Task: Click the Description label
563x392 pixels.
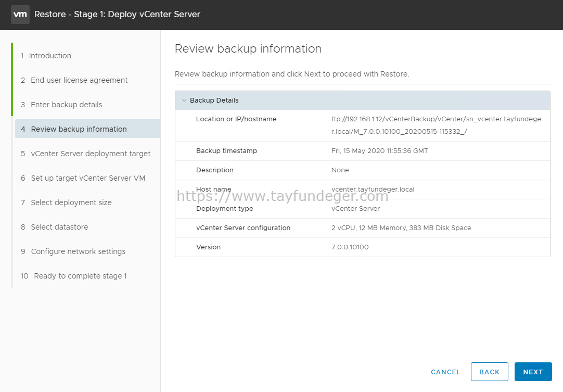Action: click(x=215, y=170)
